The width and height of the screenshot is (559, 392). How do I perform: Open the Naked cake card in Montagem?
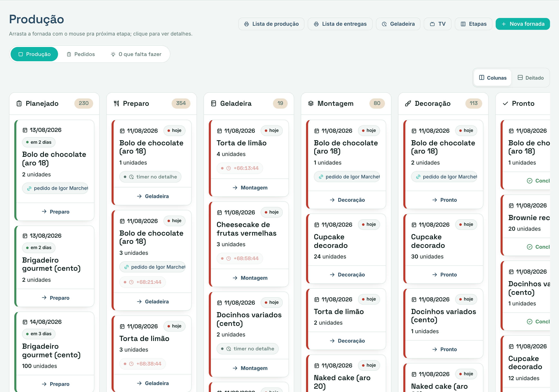point(346,373)
